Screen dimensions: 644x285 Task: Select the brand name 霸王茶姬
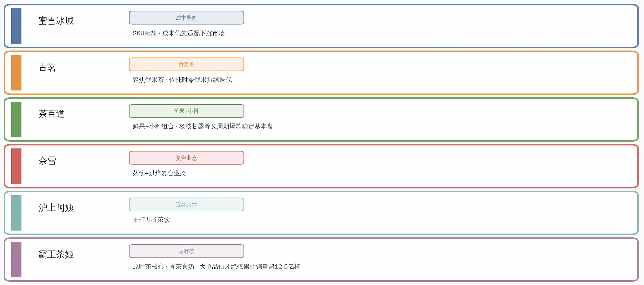click(x=56, y=254)
